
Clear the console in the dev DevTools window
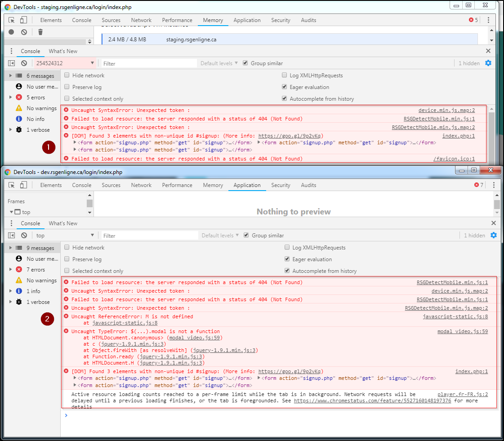click(x=24, y=236)
